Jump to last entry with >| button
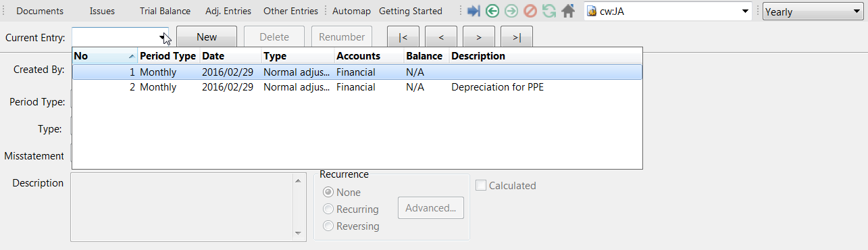868x250 pixels. pyautogui.click(x=517, y=37)
